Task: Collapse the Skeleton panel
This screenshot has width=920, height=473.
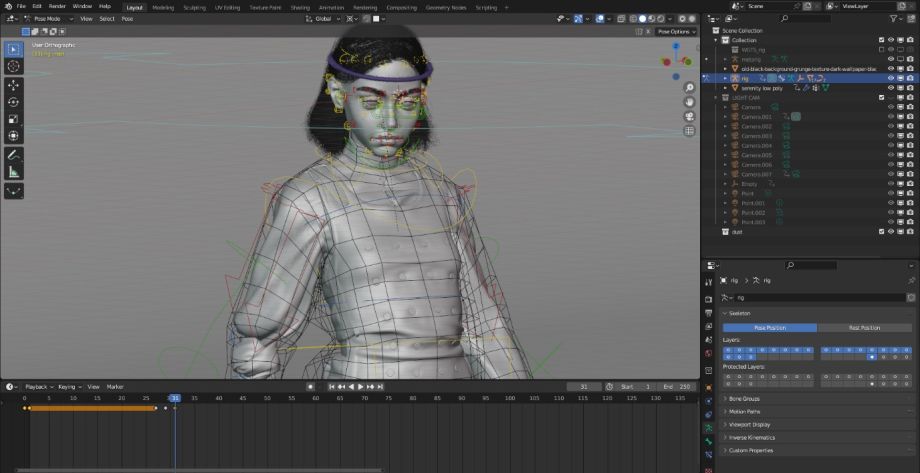Action: click(x=816, y=313)
